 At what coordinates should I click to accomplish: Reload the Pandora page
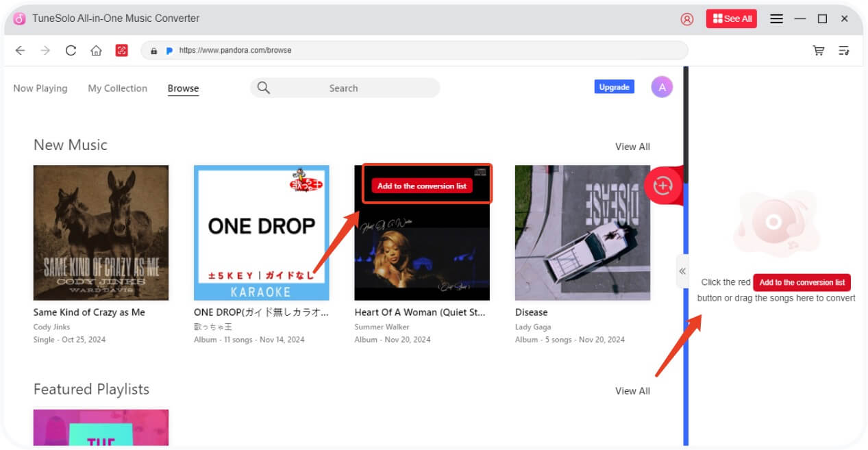pyautogui.click(x=71, y=50)
